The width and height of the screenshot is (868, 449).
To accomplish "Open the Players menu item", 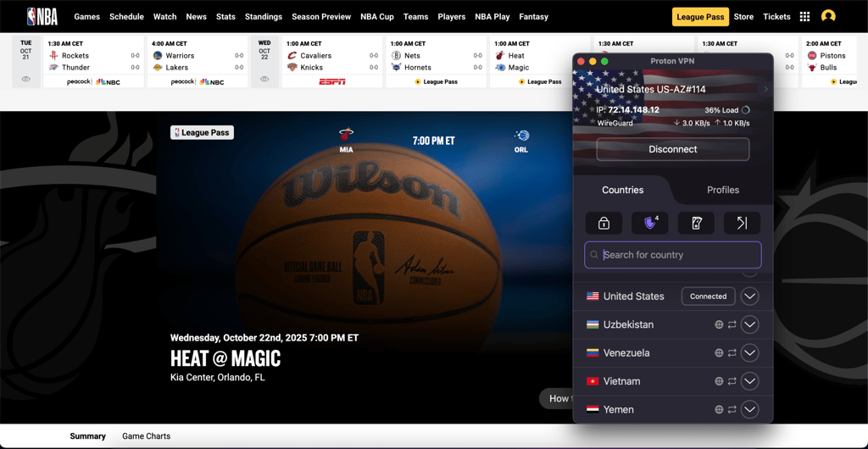I will [x=451, y=17].
